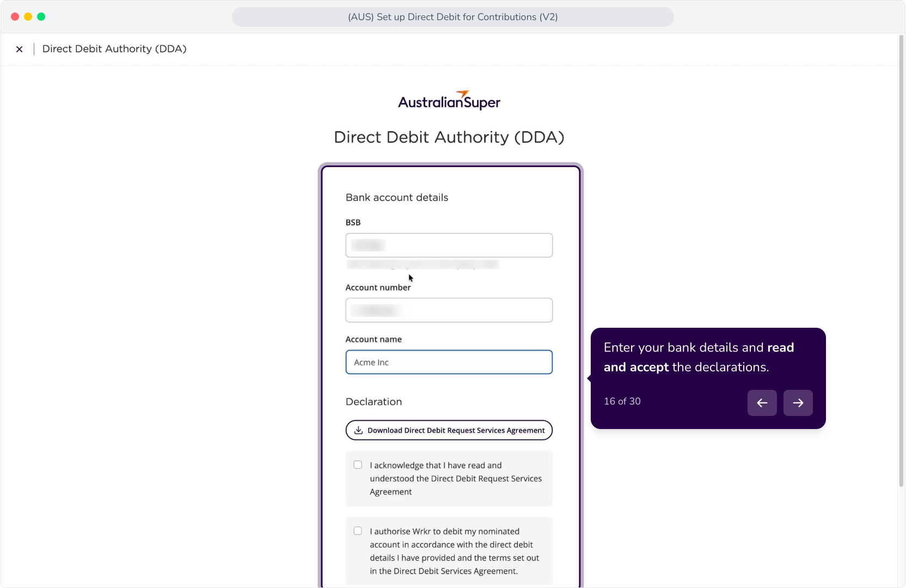Click the window title bar text
Screen dimensions: 906x588
click(x=453, y=17)
